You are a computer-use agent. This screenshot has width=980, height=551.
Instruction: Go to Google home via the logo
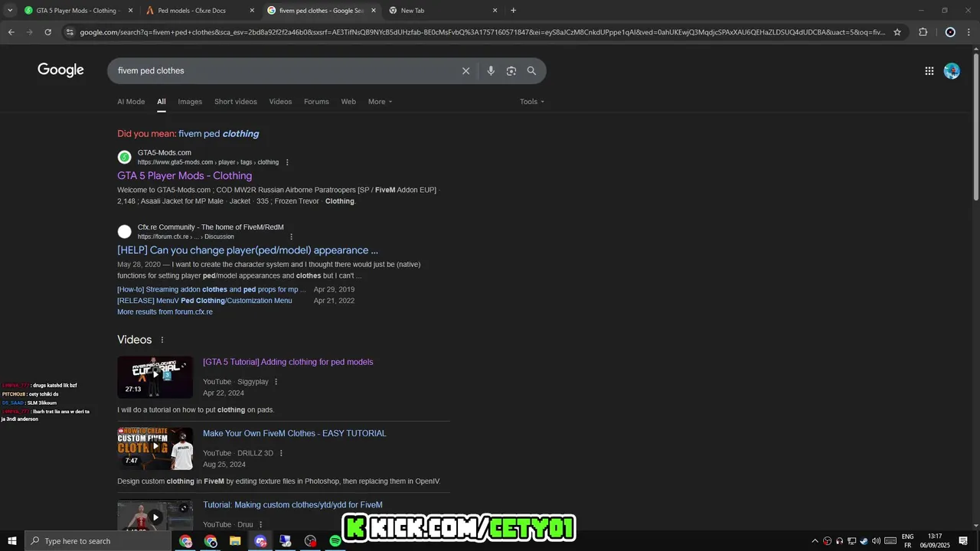coord(60,70)
